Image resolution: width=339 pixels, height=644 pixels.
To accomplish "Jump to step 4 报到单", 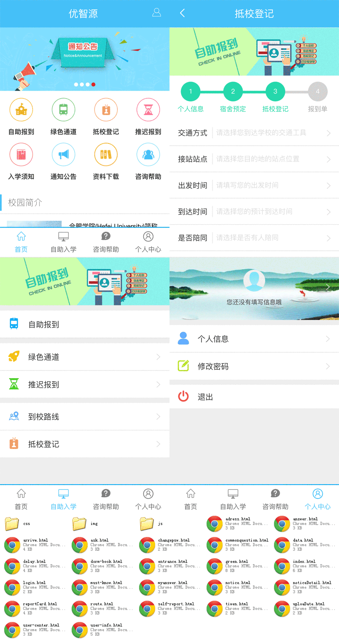I will 317,92.
